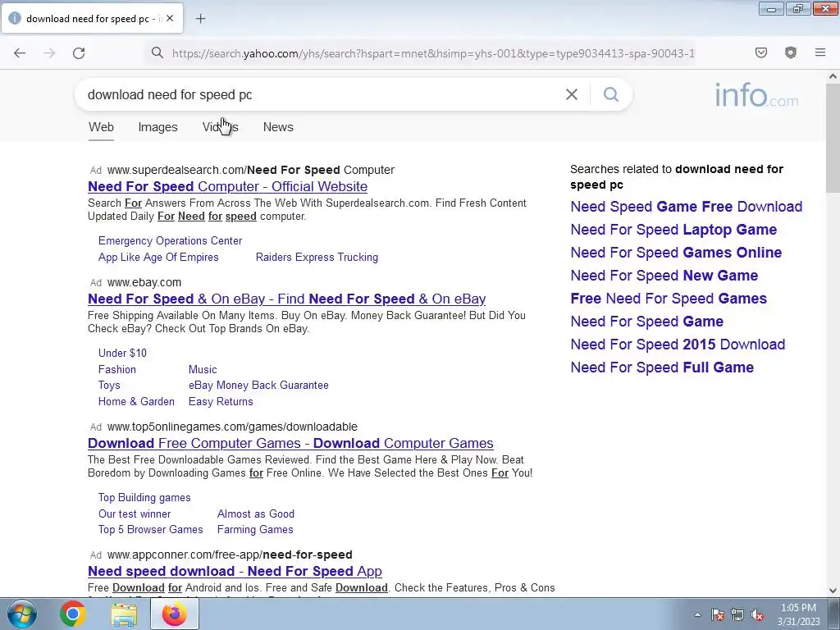Click the search magnifier button
The width and height of the screenshot is (840, 630).
click(x=610, y=94)
